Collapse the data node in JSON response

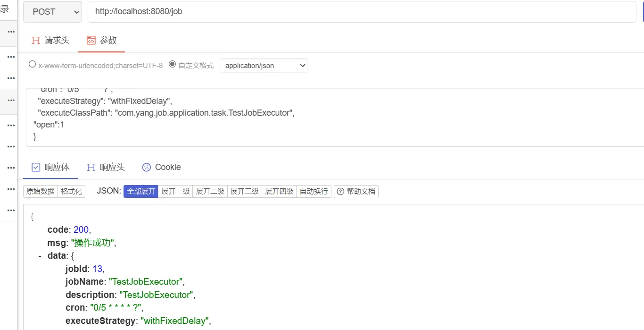[x=40, y=256]
